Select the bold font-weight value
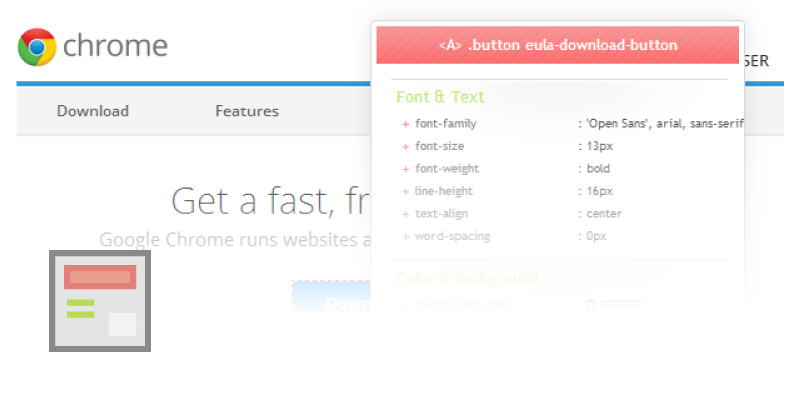800x400 pixels. click(x=598, y=169)
